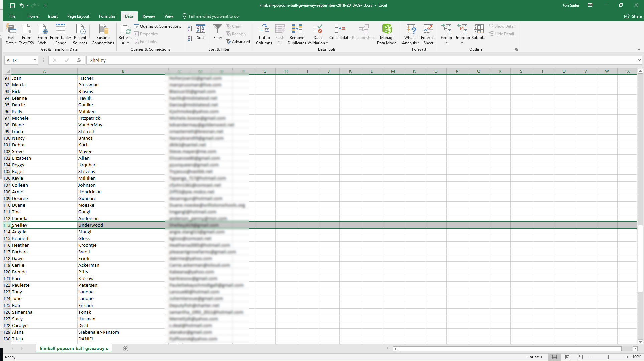Sort ascending A to Z
The image size is (644, 361).
pyautogui.click(x=190, y=29)
